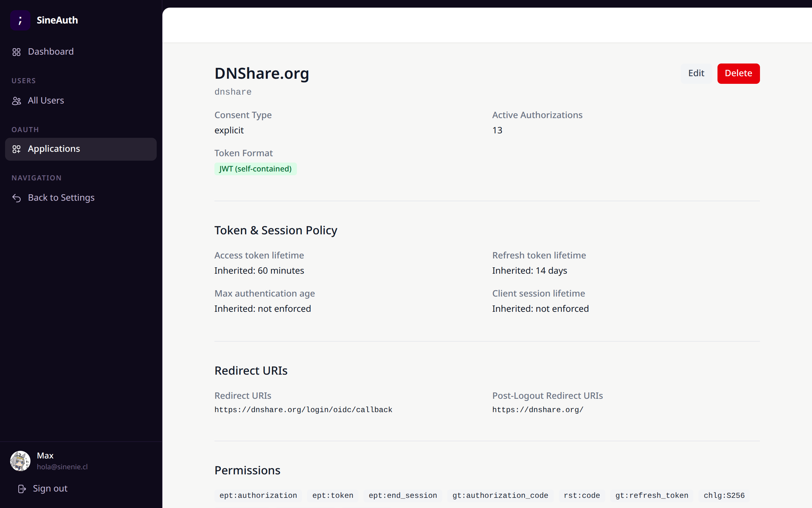Viewport: 812px width, 508px height.
Task: Click the chlg:S256 permission tag
Action: coord(724,496)
